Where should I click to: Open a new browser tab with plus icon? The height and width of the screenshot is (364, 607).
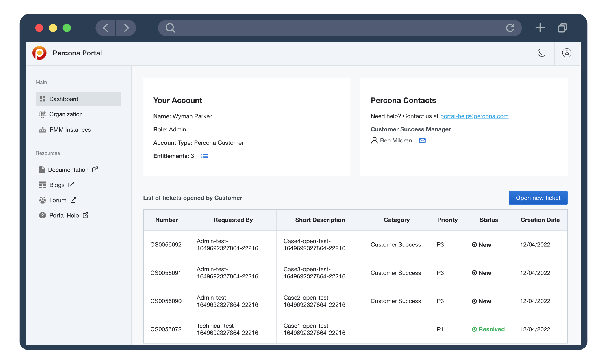(540, 28)
